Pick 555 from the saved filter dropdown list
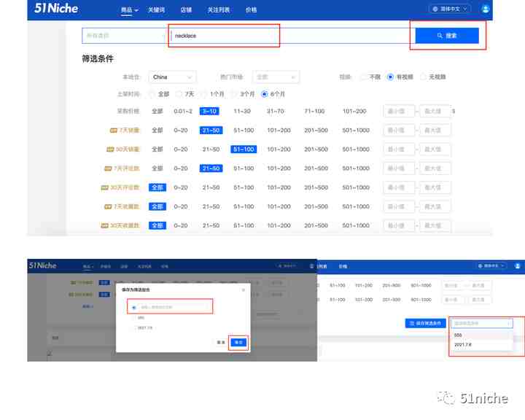 pyautogui.click(x=481, y=335)
